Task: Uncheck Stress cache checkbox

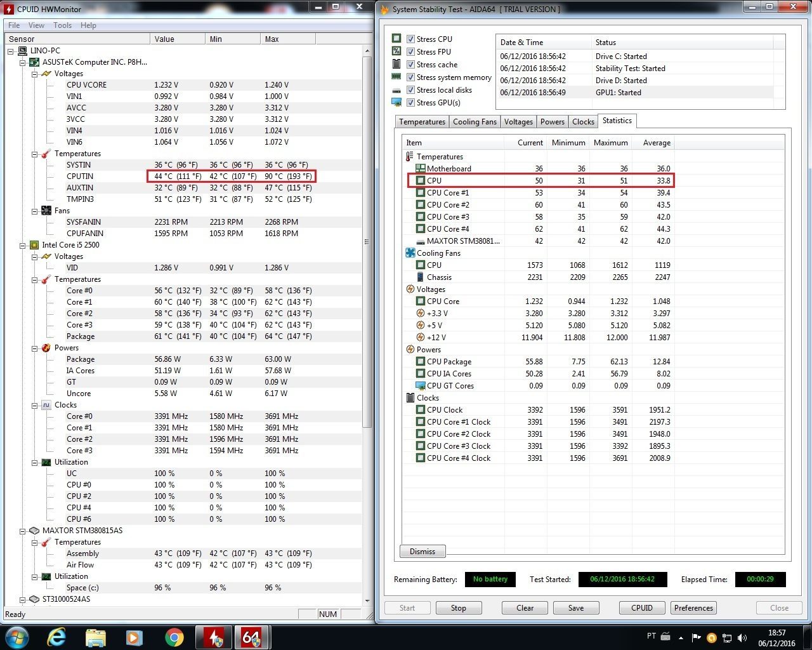Action: click(410, 64)
